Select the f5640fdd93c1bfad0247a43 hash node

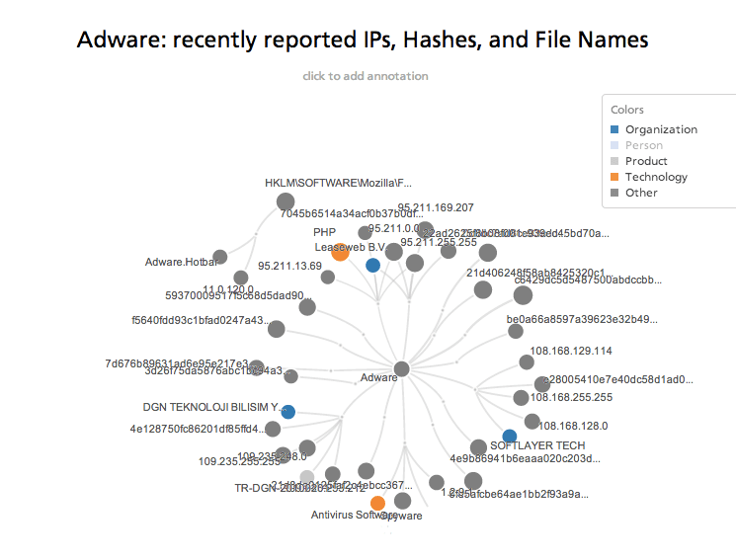coord(277,329)
